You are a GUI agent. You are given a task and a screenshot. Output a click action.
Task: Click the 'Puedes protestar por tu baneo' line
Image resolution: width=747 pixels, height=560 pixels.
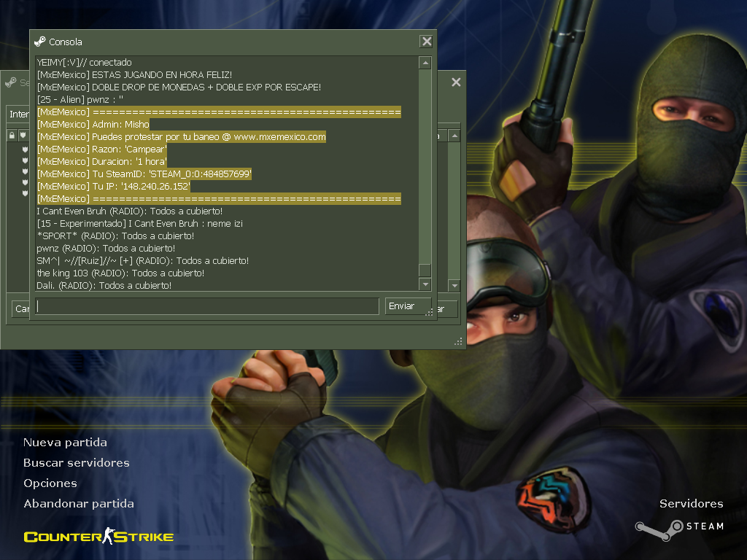[182, 136]
